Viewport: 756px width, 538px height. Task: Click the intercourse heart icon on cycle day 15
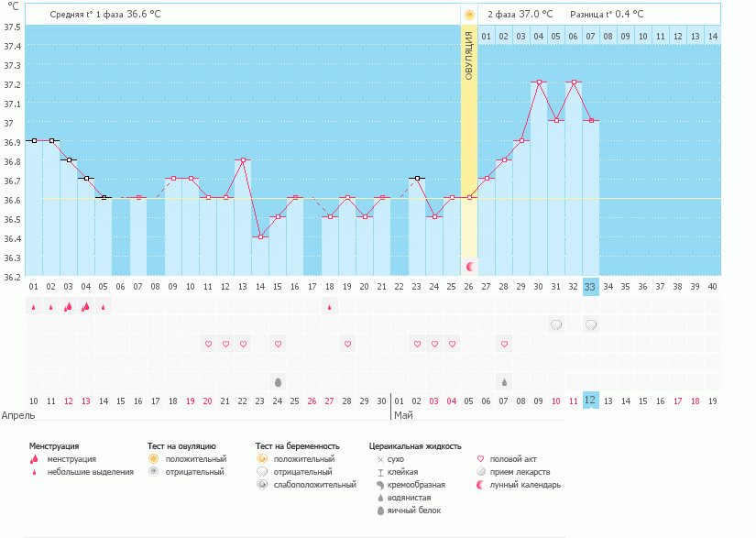tap(278, 344)
